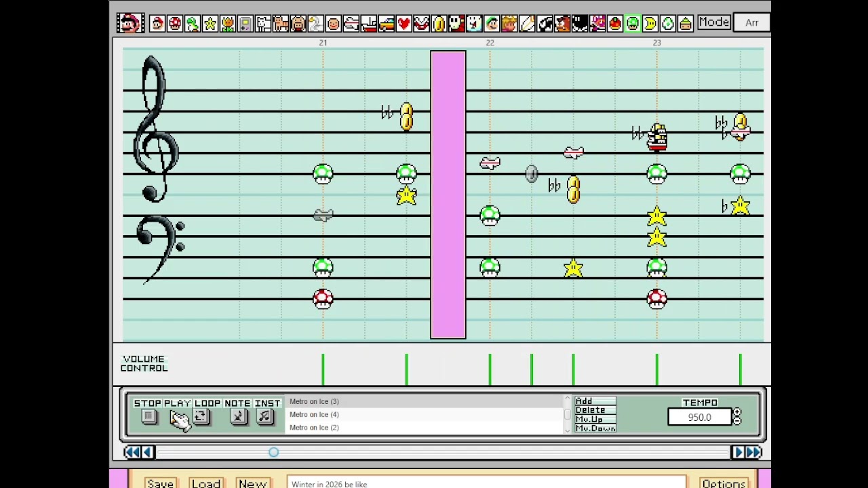This screenshot has width=868, height=488.
Task: Select the green Yoshi instrument
Action: coord(193,23)
